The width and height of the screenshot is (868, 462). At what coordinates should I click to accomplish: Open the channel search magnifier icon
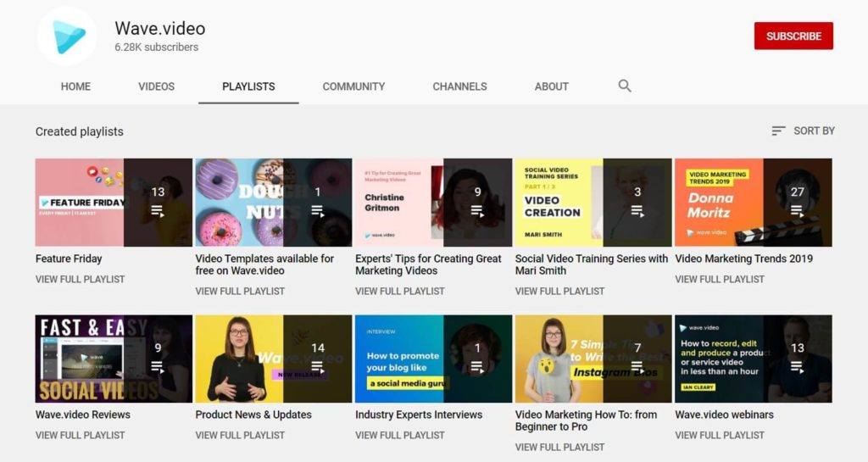[625, 86]
